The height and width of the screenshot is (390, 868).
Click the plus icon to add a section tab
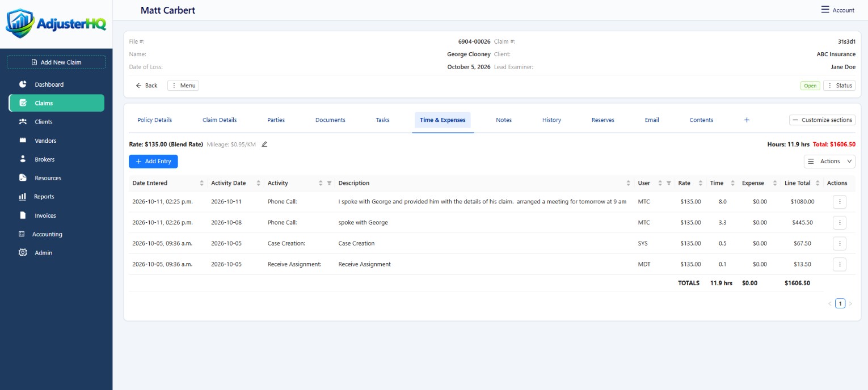747,120
